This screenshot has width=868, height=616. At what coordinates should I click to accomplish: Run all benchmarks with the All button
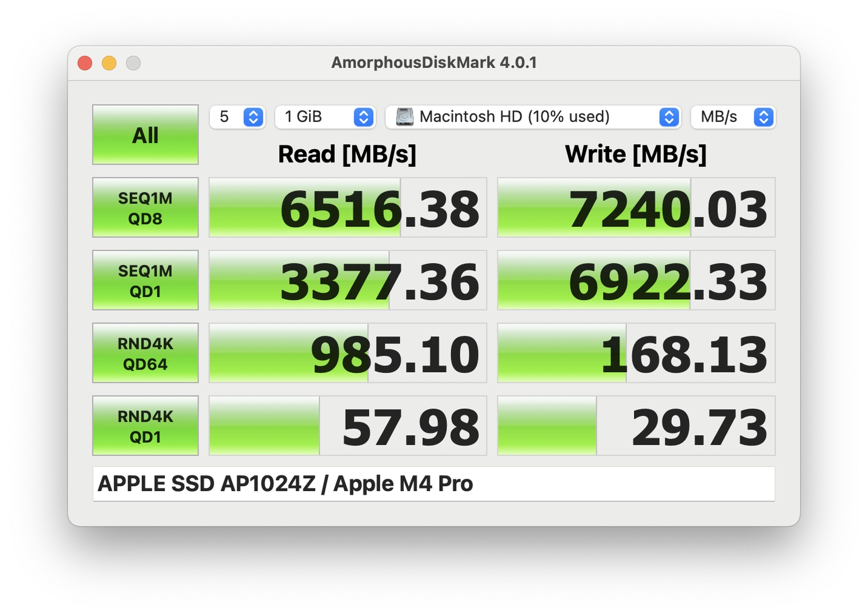145,135
